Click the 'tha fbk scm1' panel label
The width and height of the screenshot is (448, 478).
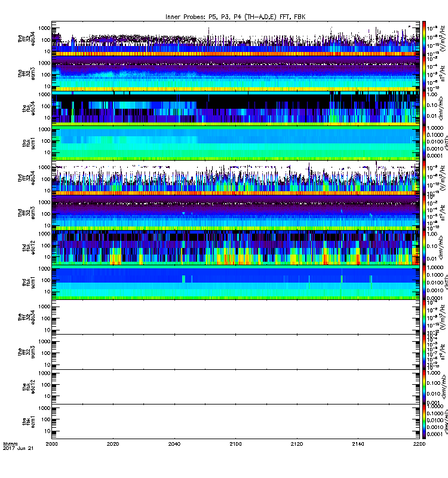[x=29, y=143]
